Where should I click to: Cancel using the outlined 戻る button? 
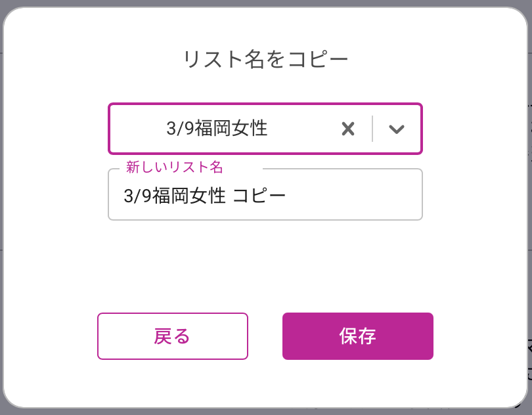tap(172, 336)
